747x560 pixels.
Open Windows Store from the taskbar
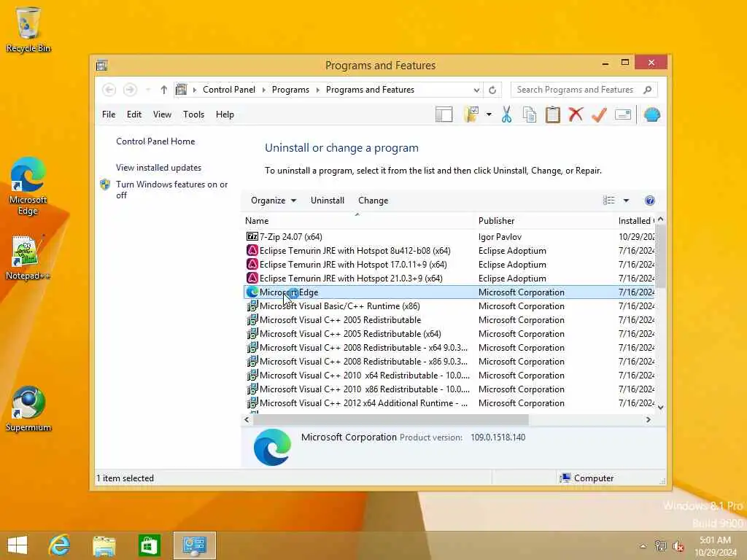(149, 545)
